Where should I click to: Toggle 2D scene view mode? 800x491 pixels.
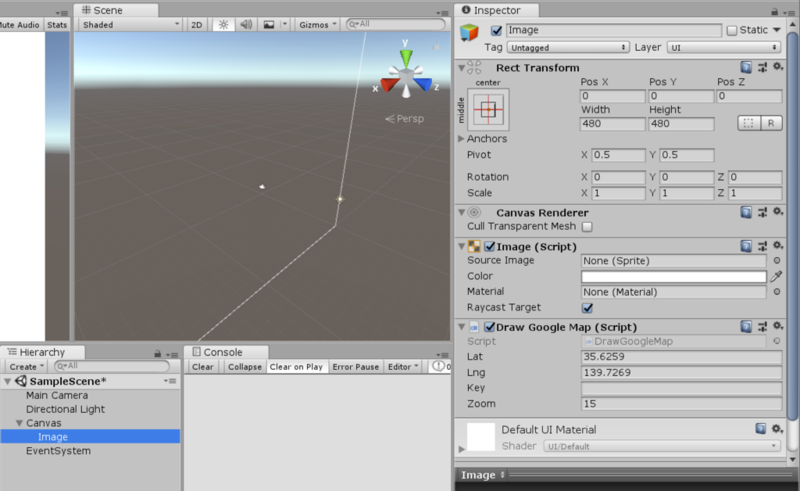coord(196,24)
